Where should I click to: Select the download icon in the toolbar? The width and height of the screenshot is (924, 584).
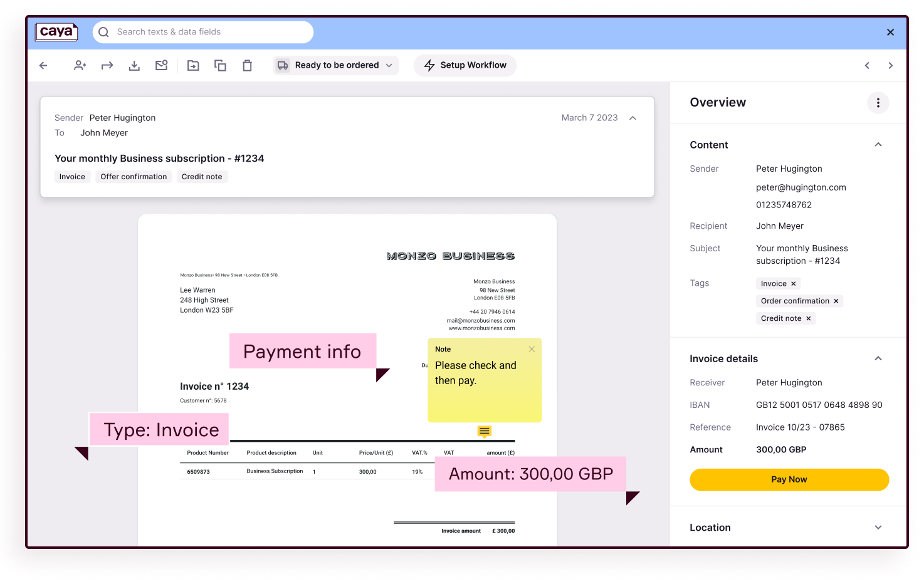[134, 65]
